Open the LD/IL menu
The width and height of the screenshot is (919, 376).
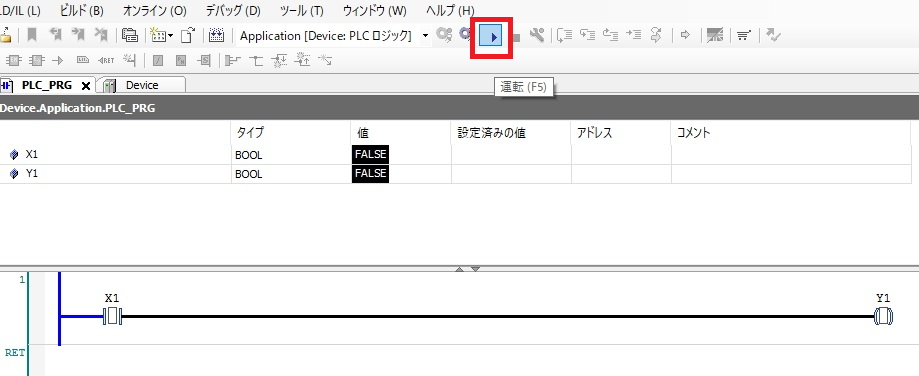click(21, 11)
